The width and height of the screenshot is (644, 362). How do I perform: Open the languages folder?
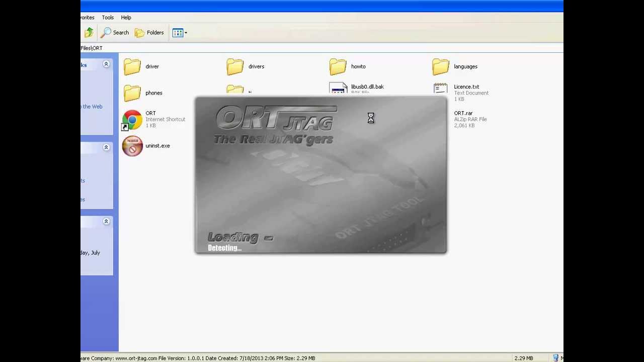440,67
